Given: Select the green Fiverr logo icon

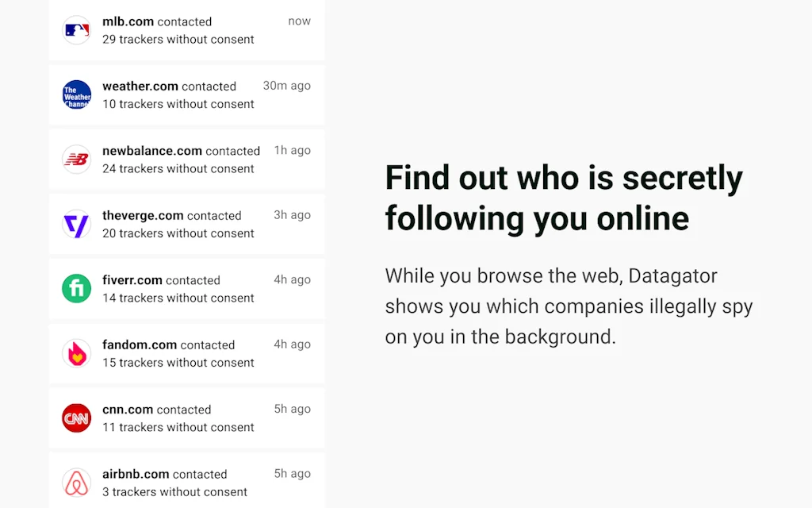Looking at the screenshot, I should coord(76,288).
